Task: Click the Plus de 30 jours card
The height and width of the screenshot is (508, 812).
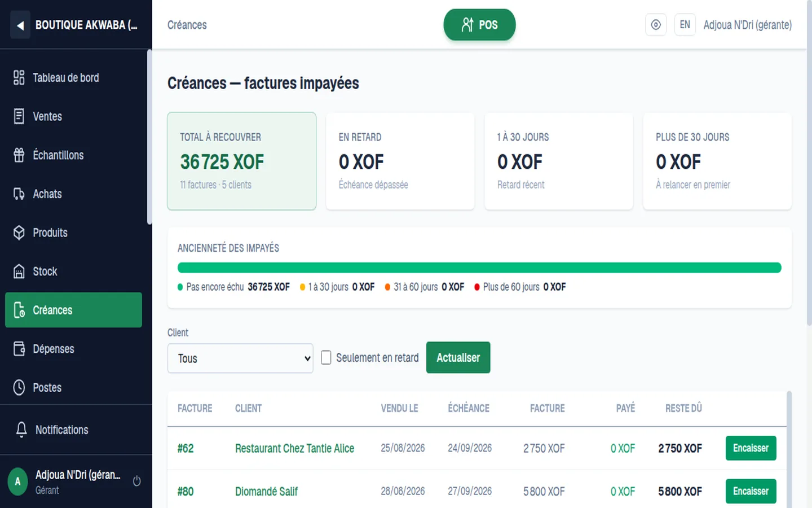Action: (717, 161)
